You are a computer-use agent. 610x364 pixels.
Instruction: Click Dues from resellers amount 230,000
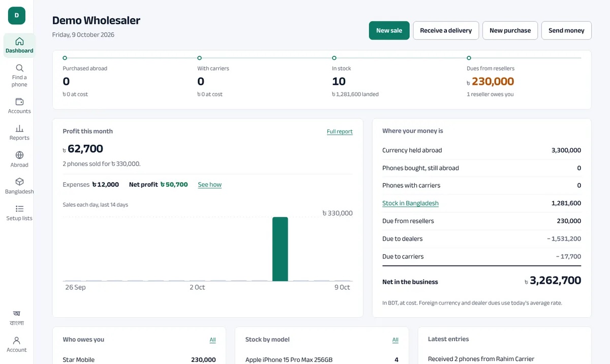click(x=491, y=81)
